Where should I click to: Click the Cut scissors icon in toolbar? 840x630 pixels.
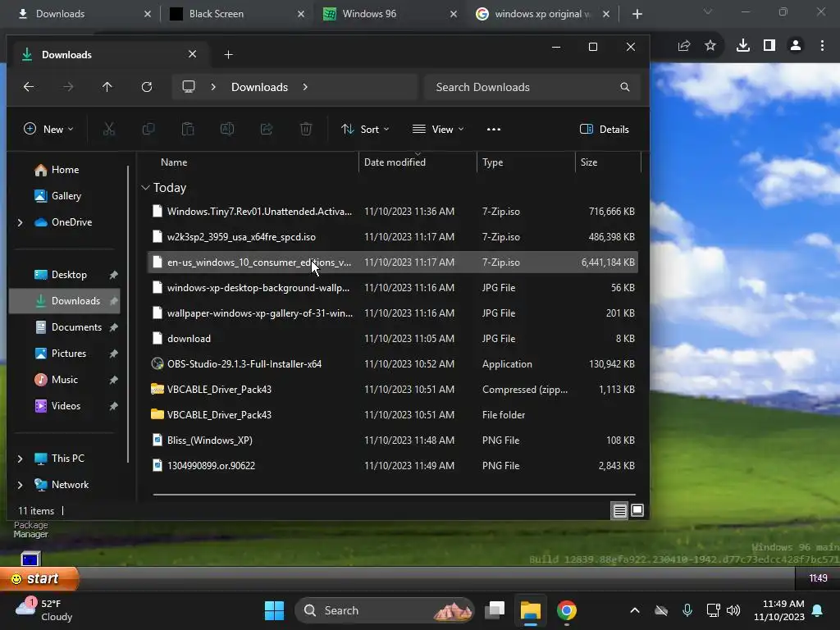(109, 129)
